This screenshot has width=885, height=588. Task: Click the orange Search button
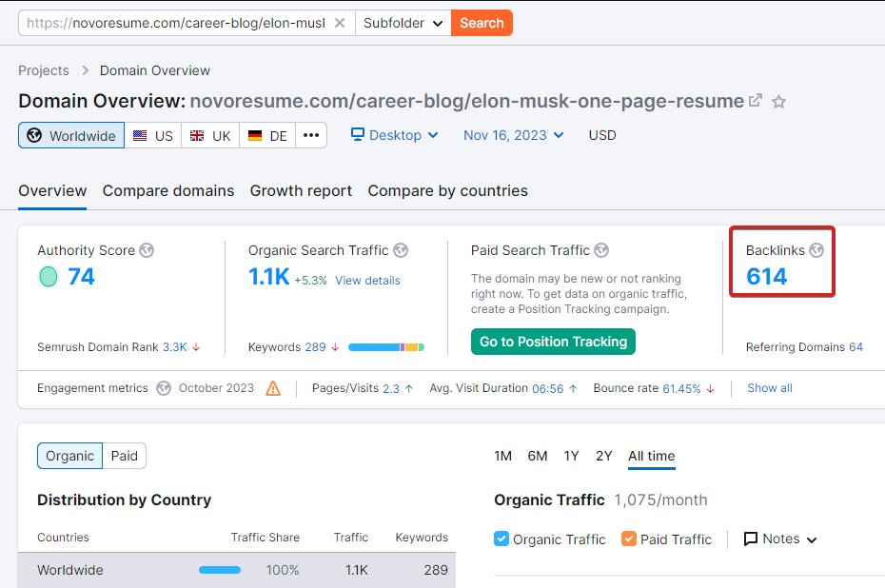pyautogui.click(x=482, y=23)
